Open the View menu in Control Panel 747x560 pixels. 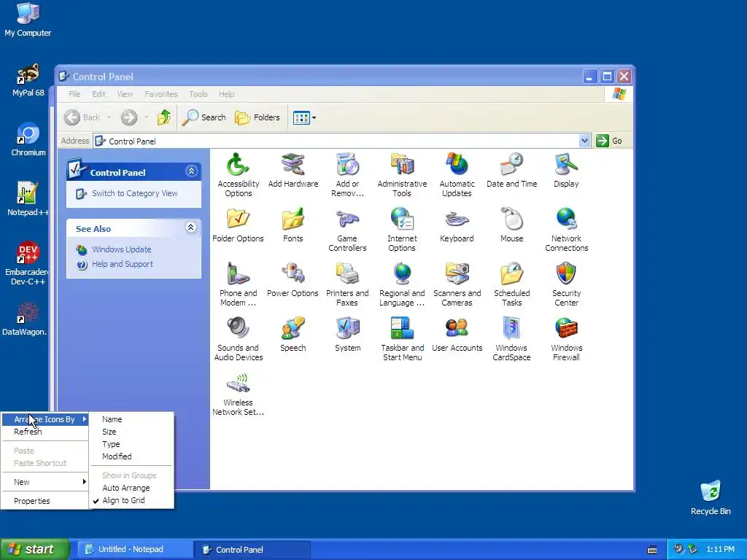[x=125, y=94]
